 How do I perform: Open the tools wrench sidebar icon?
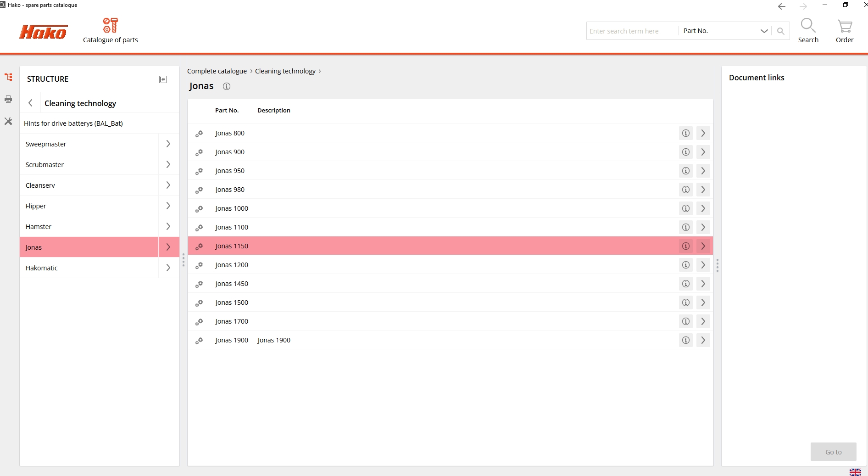pos(8,121)
